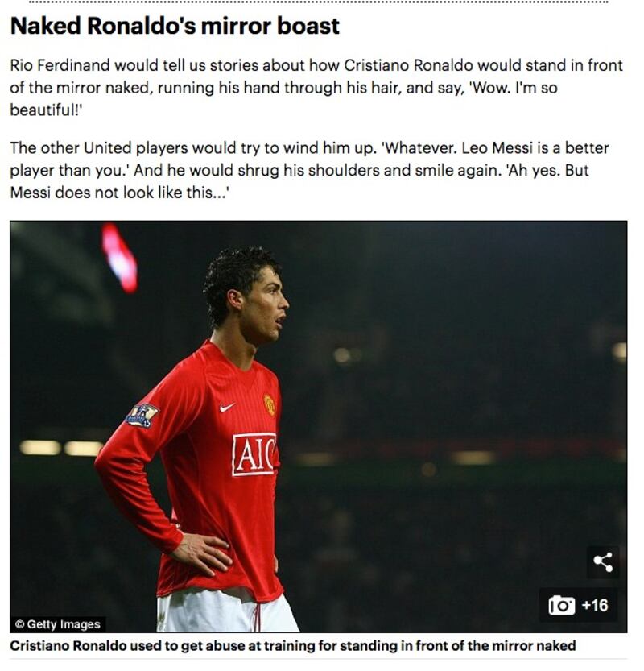
Task: Click the dotted divider line above the headline
Action: (x=319, y=2)
